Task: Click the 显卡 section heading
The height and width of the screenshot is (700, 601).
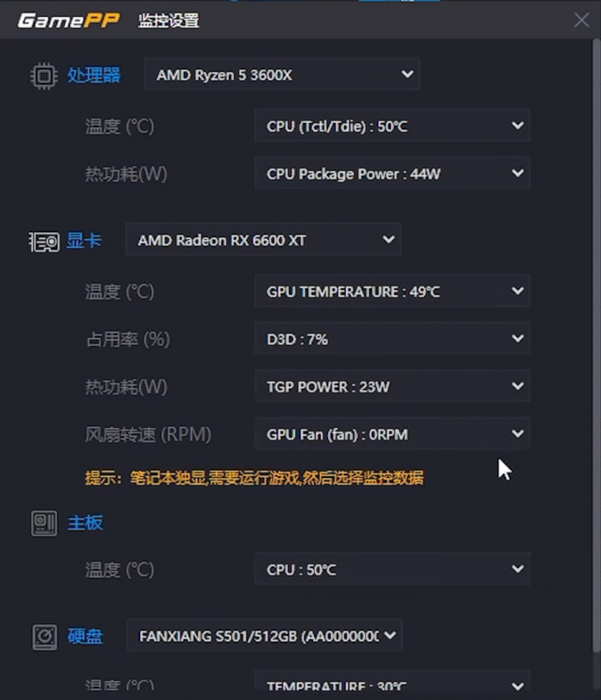Action: pyautogui.click(x=84, y=241)
